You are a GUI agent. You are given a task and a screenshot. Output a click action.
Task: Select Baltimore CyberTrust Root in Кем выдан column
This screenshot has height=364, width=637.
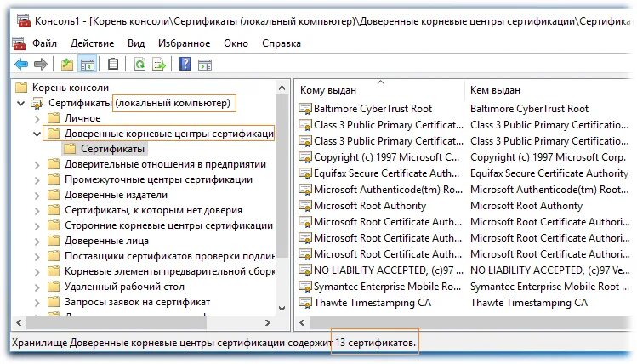click(529, 109)
